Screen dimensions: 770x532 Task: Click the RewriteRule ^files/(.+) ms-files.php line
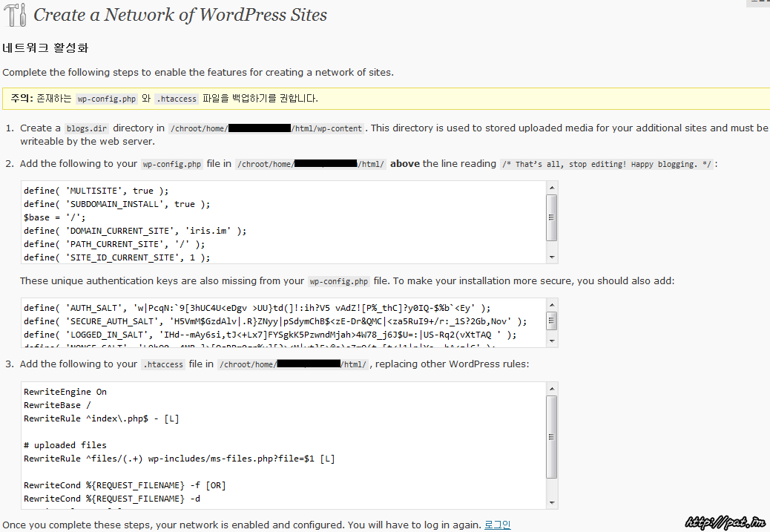pyautogui.click(x=180, y=459)
